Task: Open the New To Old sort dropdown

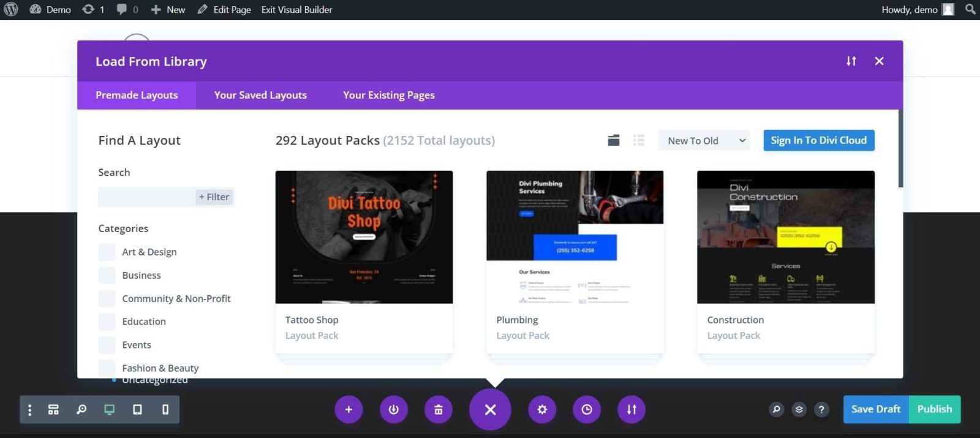Action: pos(704,140)
